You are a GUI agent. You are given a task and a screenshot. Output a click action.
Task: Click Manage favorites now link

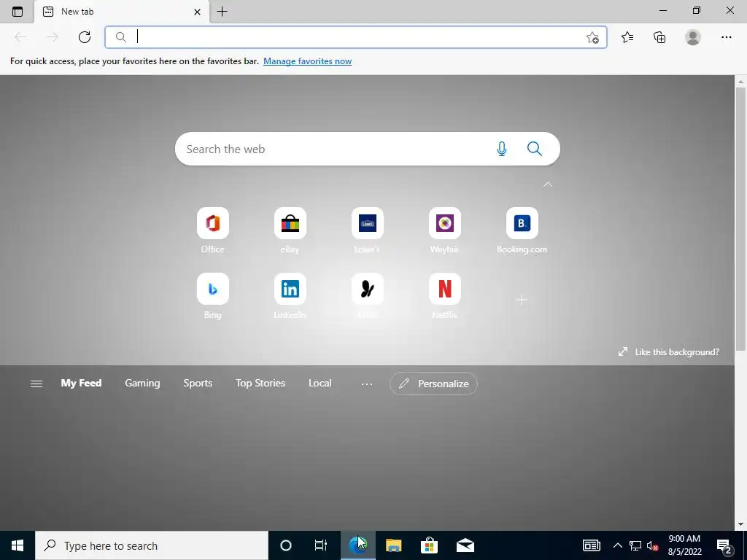(307, 61)
